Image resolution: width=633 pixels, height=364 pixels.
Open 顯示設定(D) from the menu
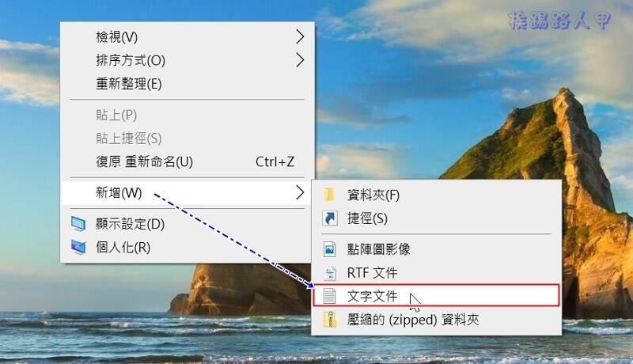(x=187, y=224)
